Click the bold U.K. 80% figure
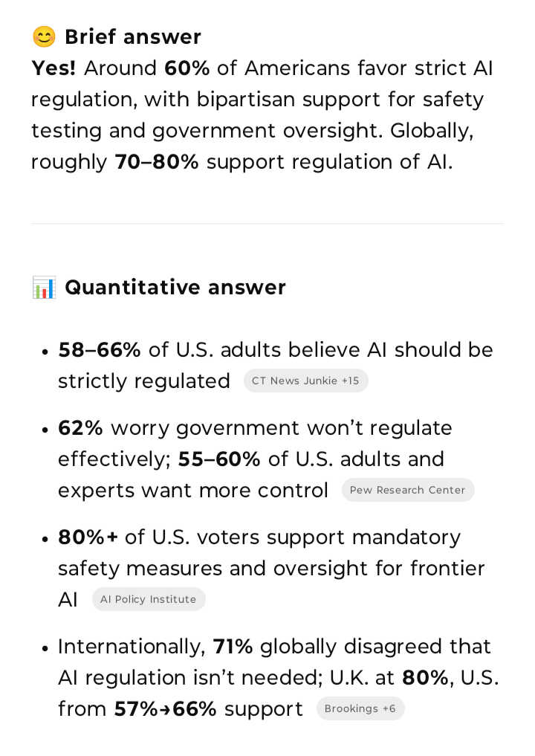Viewport: 535px width, 756px height. coord(426,678)
